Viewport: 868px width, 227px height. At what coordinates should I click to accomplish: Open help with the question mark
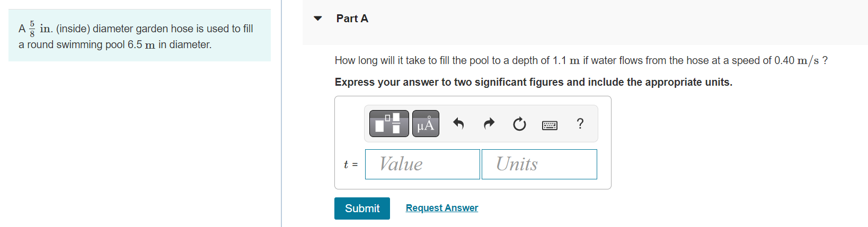[x=580, y=124]
